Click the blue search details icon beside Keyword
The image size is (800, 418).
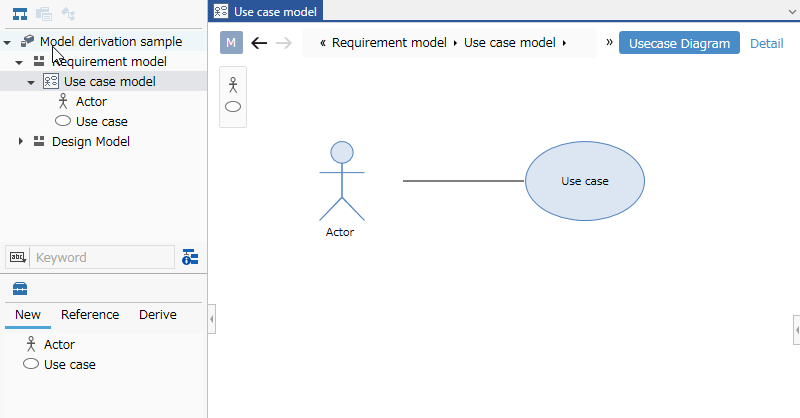click(190, 257)
